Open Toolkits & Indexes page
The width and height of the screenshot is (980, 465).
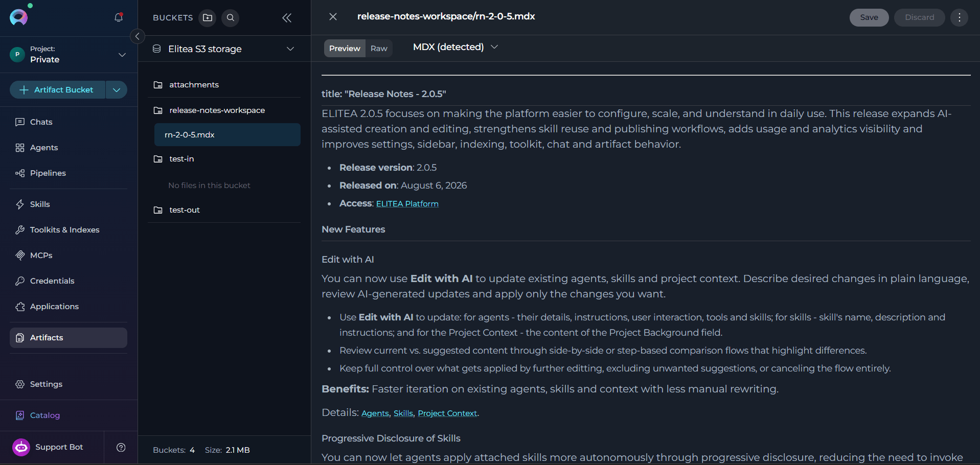[69, 230]
